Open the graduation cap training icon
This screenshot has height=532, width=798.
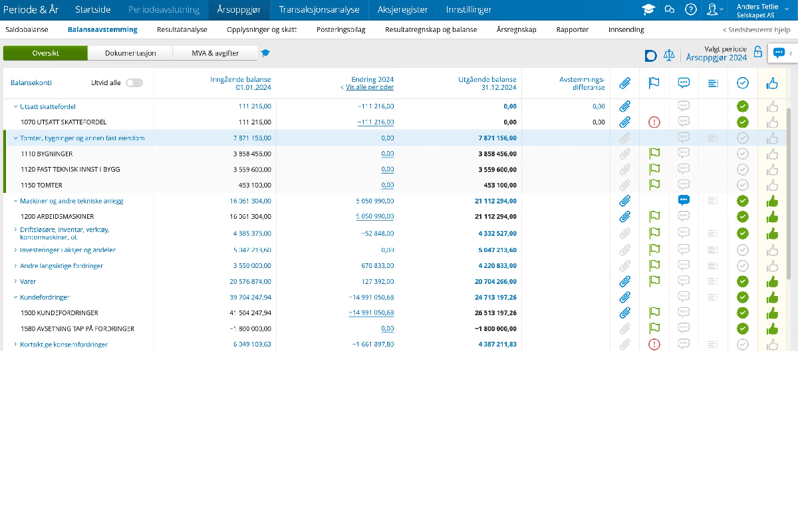(x=647, y=9)
